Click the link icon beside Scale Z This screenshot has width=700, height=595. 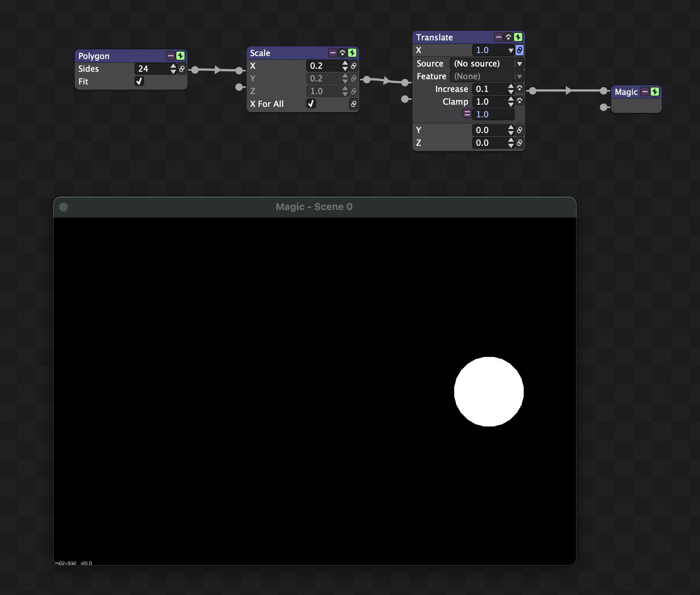[354, 91]
